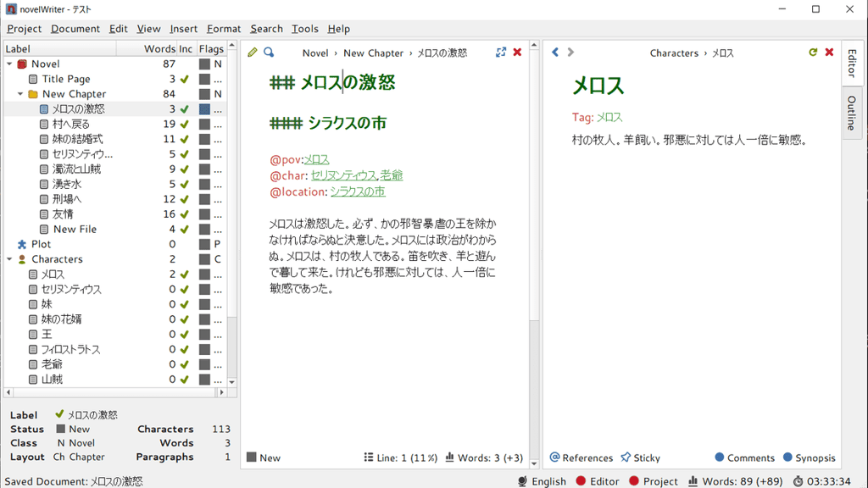Click the Project red status indicator
868x488 pixels.
(634, 481)
